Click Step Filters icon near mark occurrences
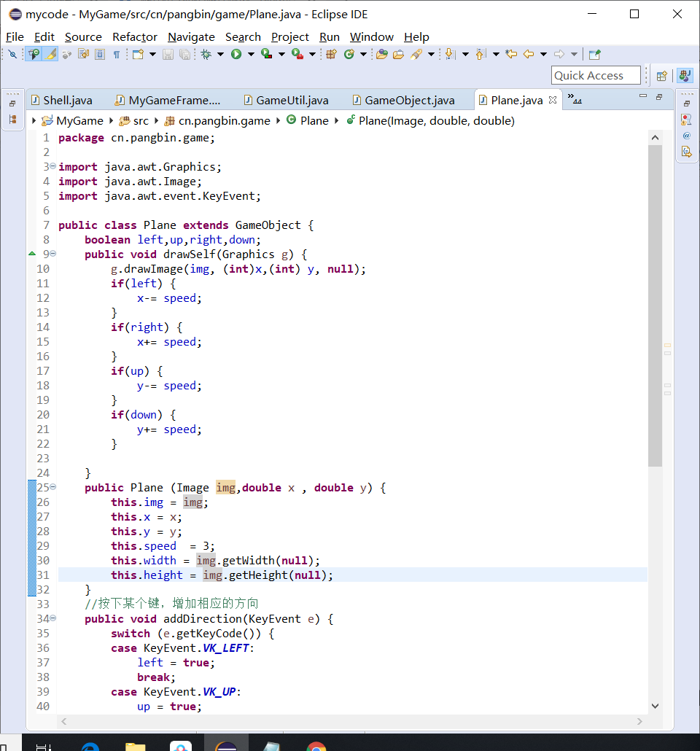This screenshot has height=751, width=700. coord(66,54)
